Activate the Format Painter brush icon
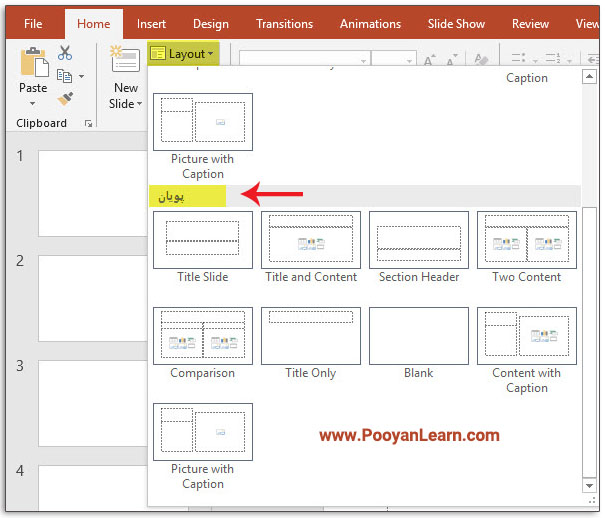Screen dimensions: 605x518 [65, 99]
